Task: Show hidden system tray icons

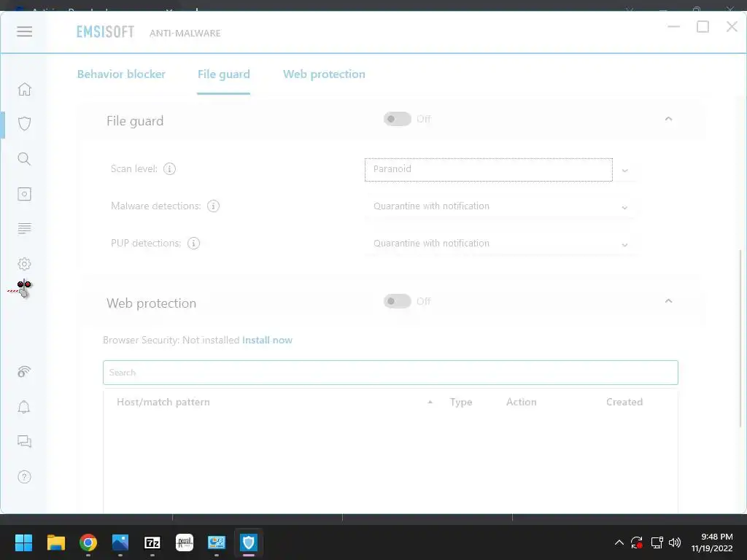Action: [619, 542]
